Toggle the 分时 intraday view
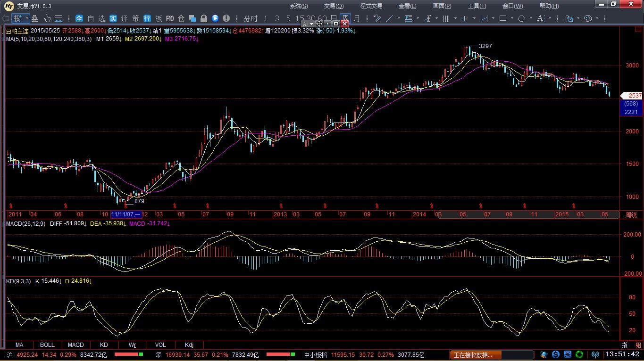644x361 pixels. click(251, 18)
